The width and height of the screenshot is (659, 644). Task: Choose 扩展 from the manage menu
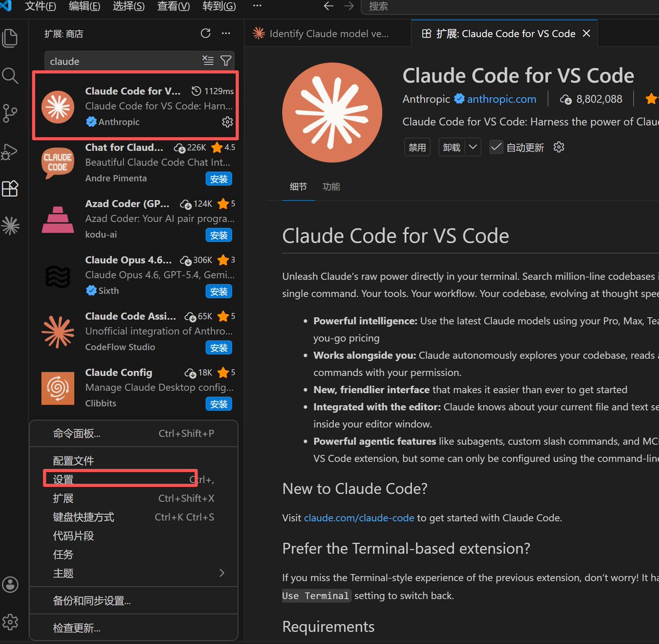133,498
